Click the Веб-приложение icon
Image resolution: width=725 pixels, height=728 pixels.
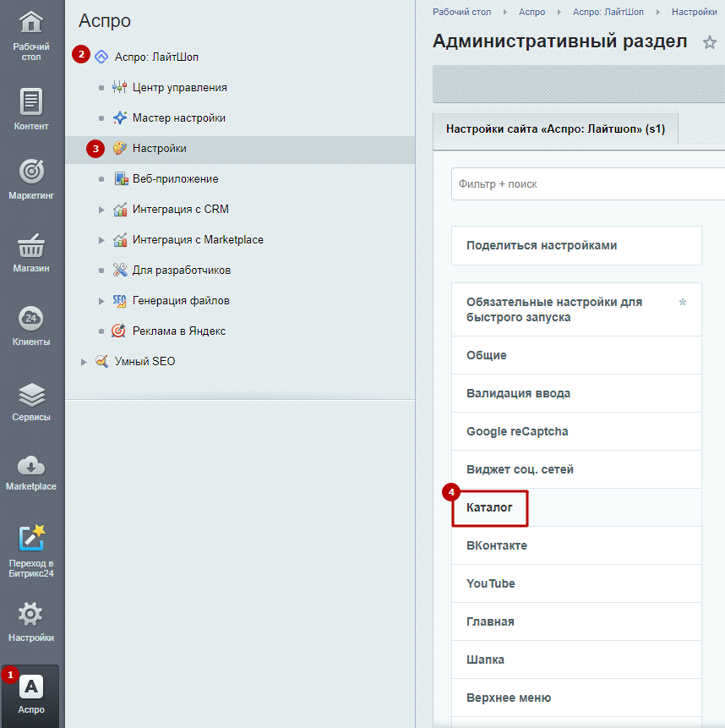[x=121, y=178]
